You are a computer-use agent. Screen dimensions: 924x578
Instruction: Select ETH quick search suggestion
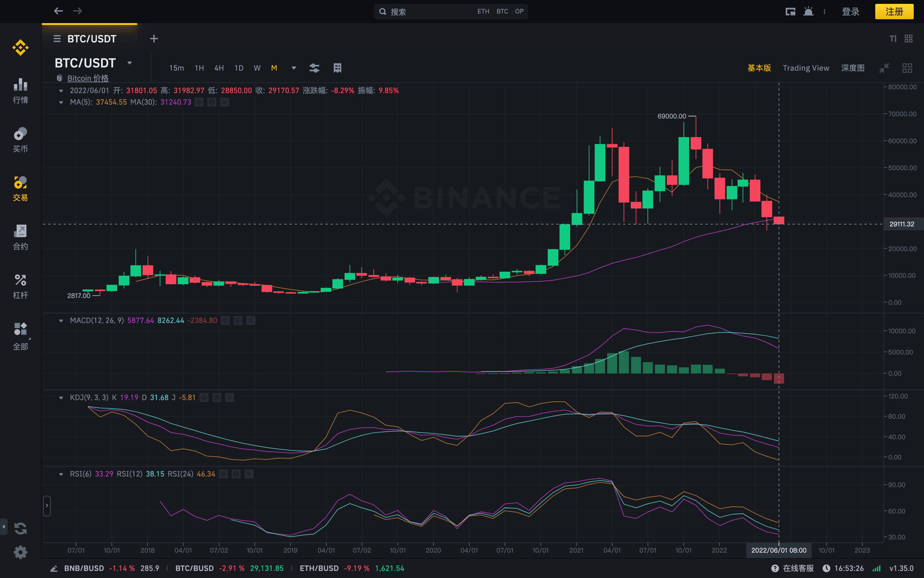(483, 12)
